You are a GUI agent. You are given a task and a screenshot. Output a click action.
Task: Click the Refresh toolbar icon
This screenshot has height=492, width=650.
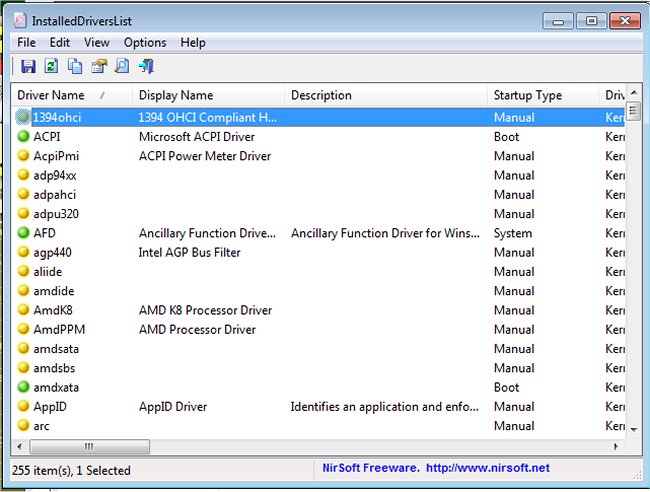point(51,66)
